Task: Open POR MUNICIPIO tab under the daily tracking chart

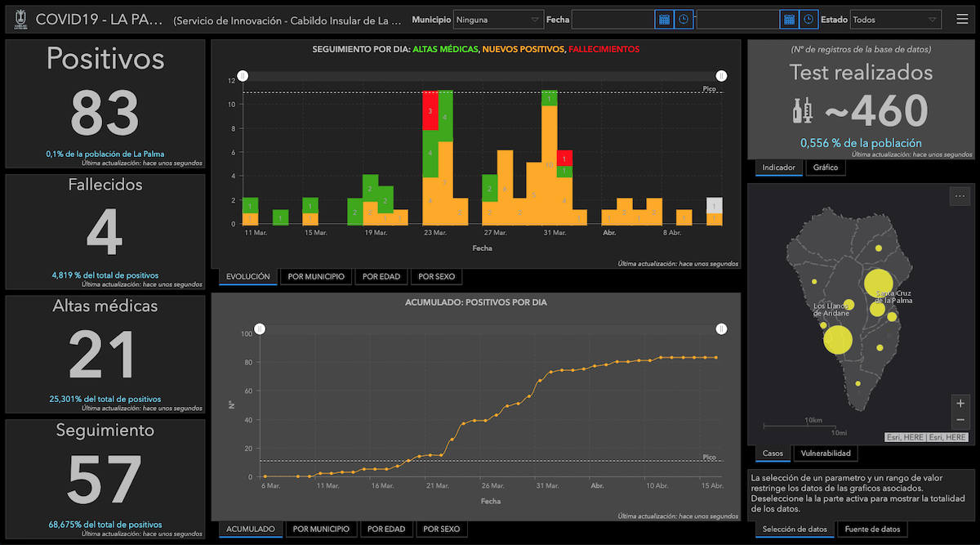Action: coord(318,277)
